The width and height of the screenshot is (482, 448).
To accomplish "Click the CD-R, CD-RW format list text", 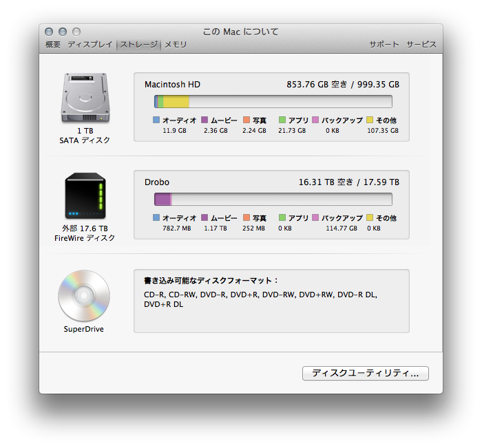I will pos(260,299).
